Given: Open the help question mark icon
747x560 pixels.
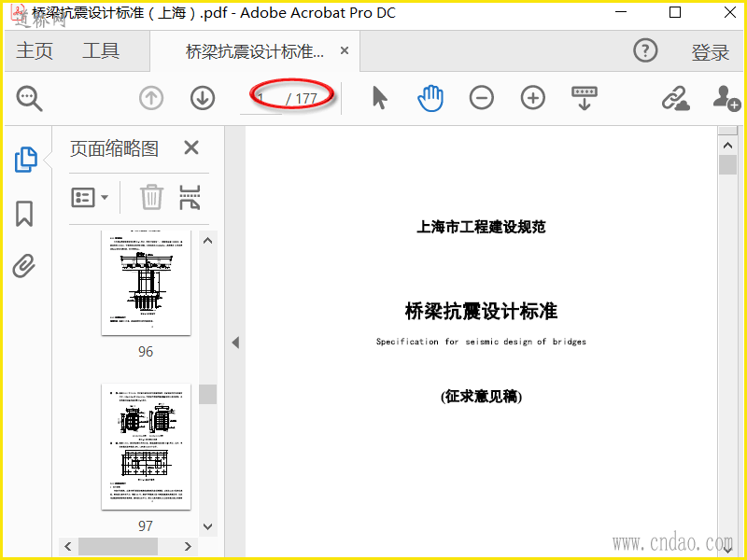Looking at the screenshot, I should coord(645,50).
